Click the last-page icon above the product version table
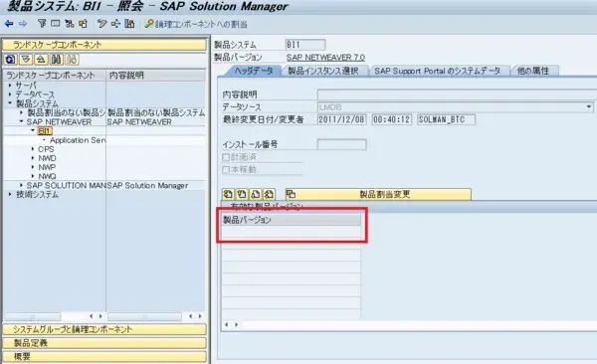Viewport: 597px width, 364px height. click(270, 194)
